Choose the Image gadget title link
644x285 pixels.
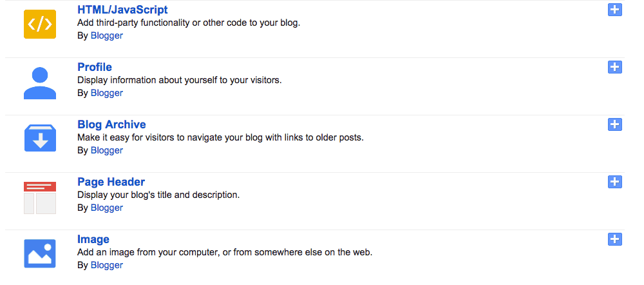pos(93,239)
